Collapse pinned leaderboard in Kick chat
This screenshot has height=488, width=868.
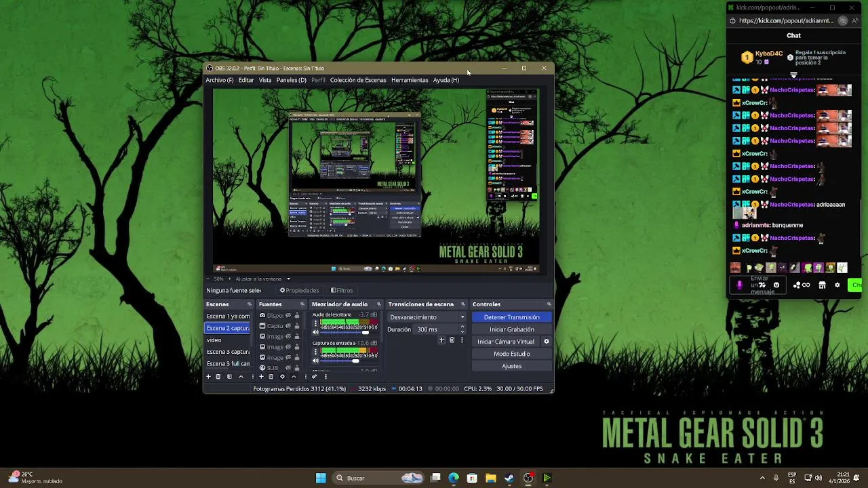pos(793,75)
